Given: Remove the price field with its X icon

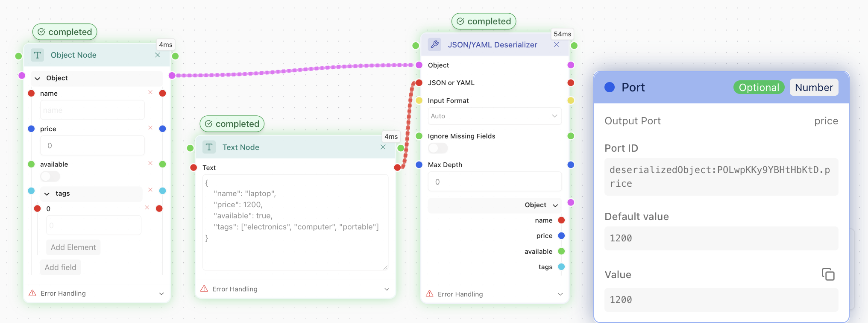Looking at the screenshot, I should point(150,128).
